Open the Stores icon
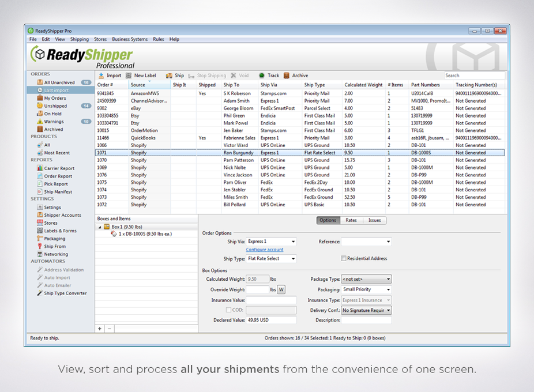 (x=40, y=223)
